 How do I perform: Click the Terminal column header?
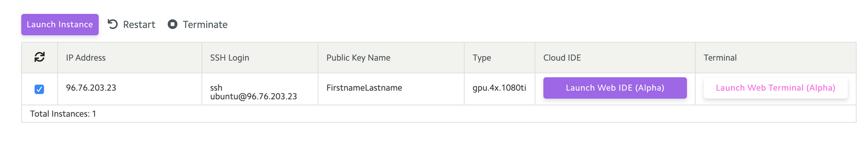720,58
